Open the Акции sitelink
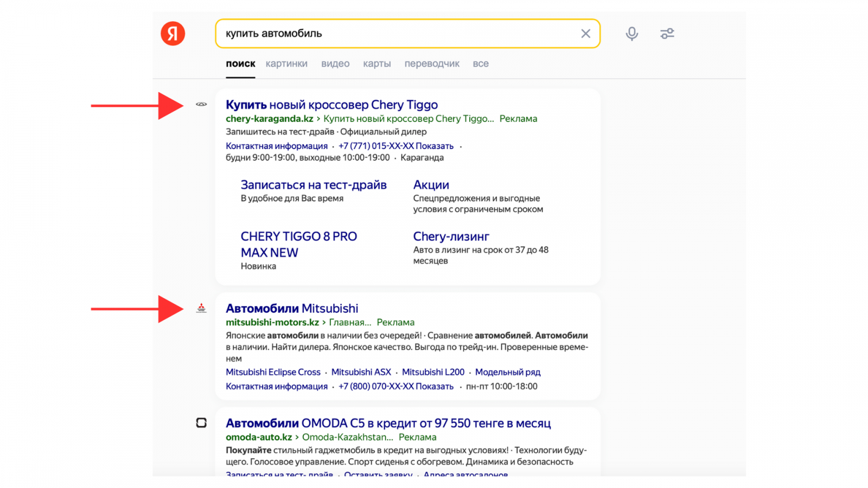 (431, 185)
